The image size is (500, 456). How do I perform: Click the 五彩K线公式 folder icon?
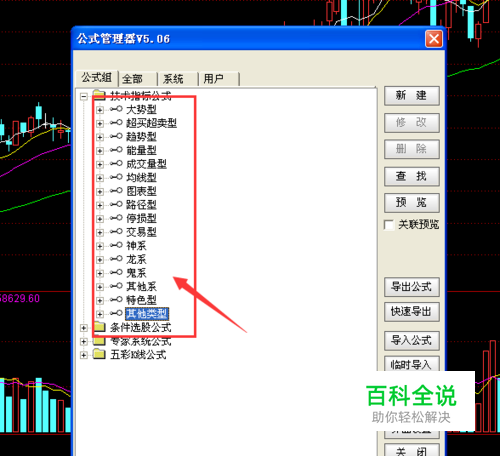(99, 354)
